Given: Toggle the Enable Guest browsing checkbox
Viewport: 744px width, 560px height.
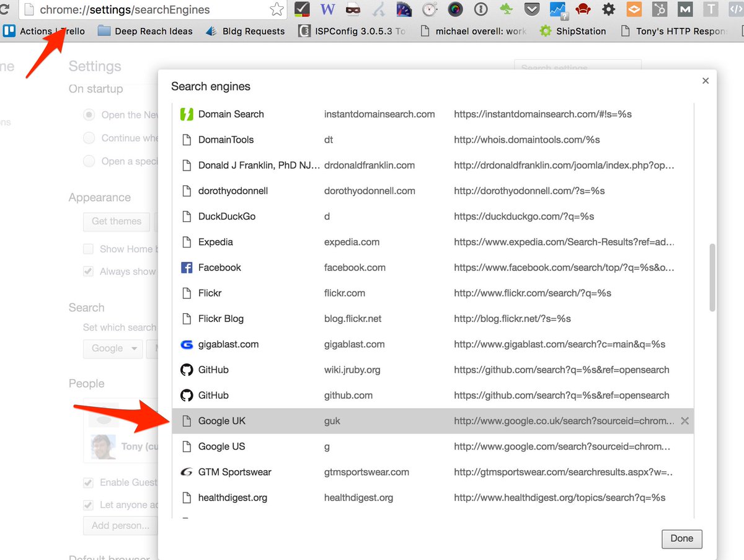Looking at the screenshot, I should click(x=89, y=482).
